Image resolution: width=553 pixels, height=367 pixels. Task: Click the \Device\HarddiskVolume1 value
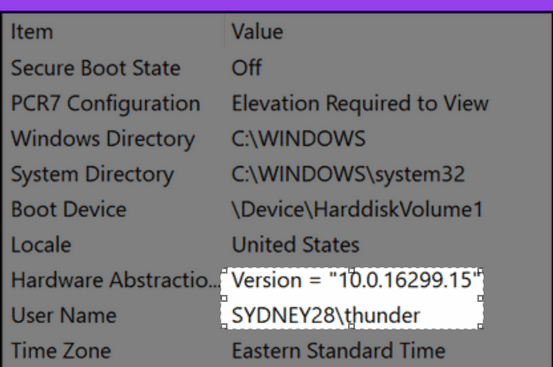point(357,209)
